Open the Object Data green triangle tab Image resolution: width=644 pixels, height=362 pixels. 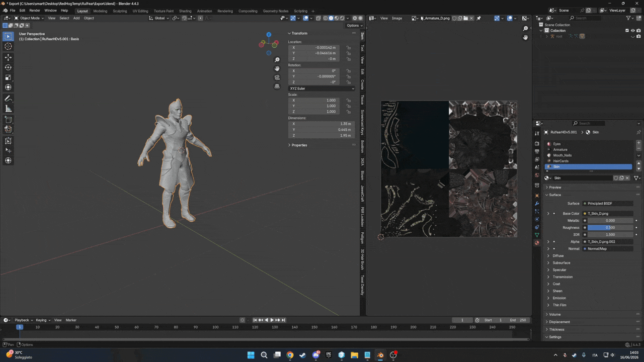(537, 235)
